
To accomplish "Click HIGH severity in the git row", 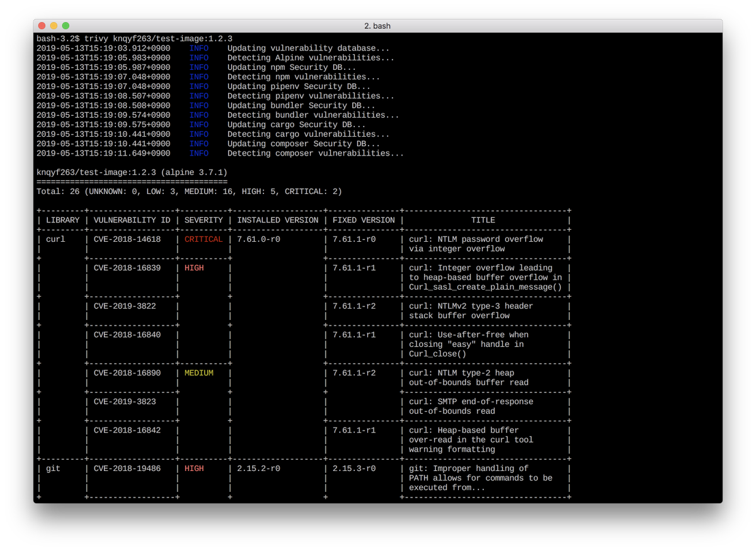I will [x=194, y=469].
